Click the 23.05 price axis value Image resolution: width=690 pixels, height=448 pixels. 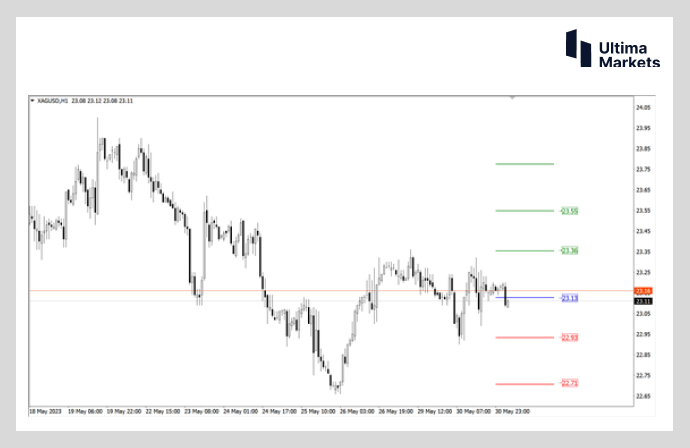643,314
